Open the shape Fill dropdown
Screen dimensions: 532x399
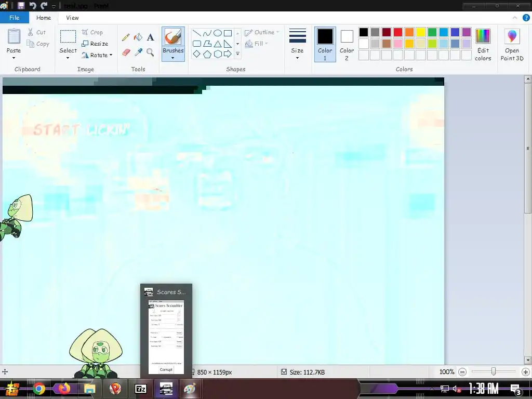coord(257,44)
